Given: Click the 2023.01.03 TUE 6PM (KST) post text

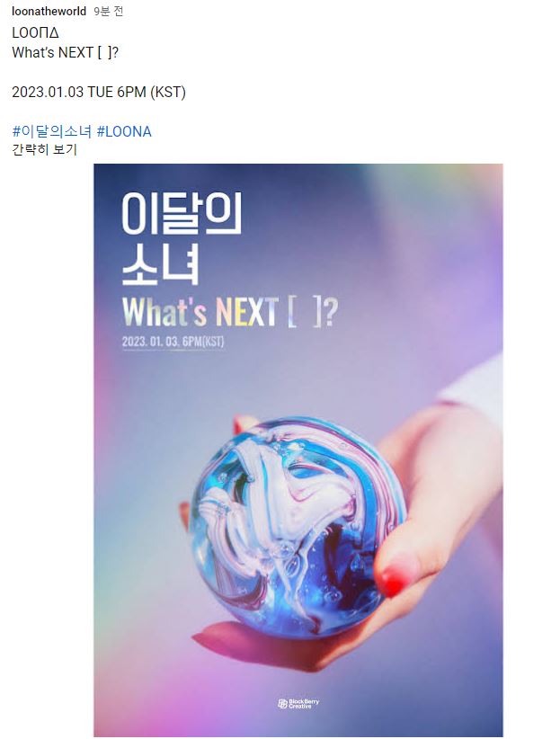Looking at the screenshot, I should 99,92.
